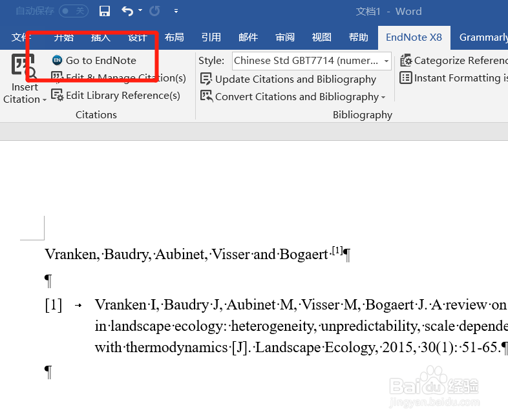Click the [1] superscript citation
Image resolution: width=508 pixels, height=420 pixels.
tap(337, 251)
